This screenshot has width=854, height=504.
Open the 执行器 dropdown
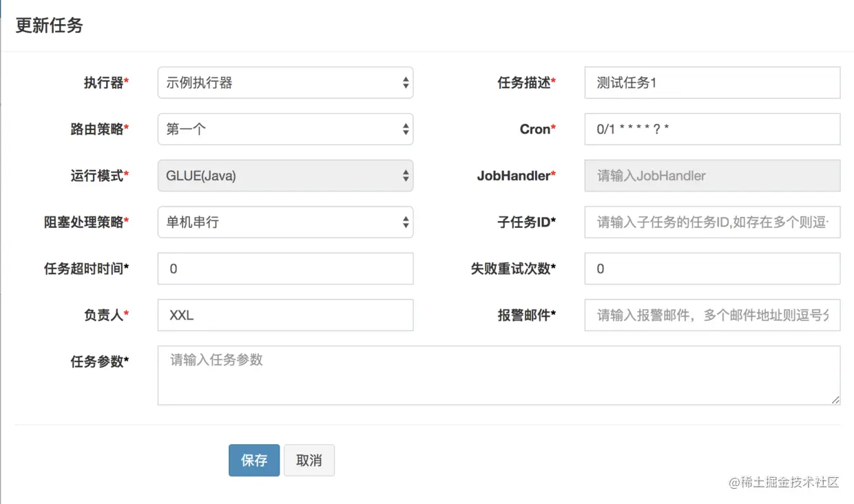click(285, 83)
